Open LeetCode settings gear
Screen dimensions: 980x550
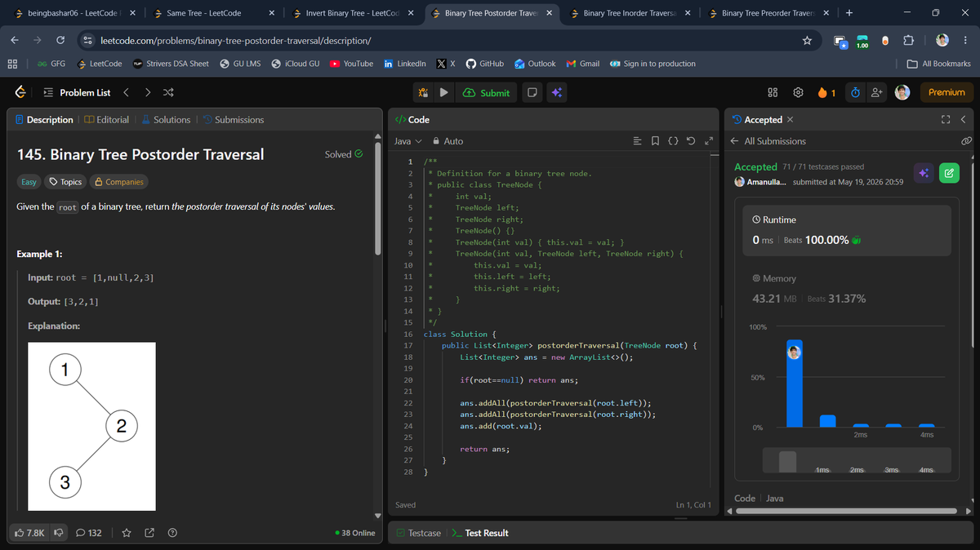tap(798, 93)
